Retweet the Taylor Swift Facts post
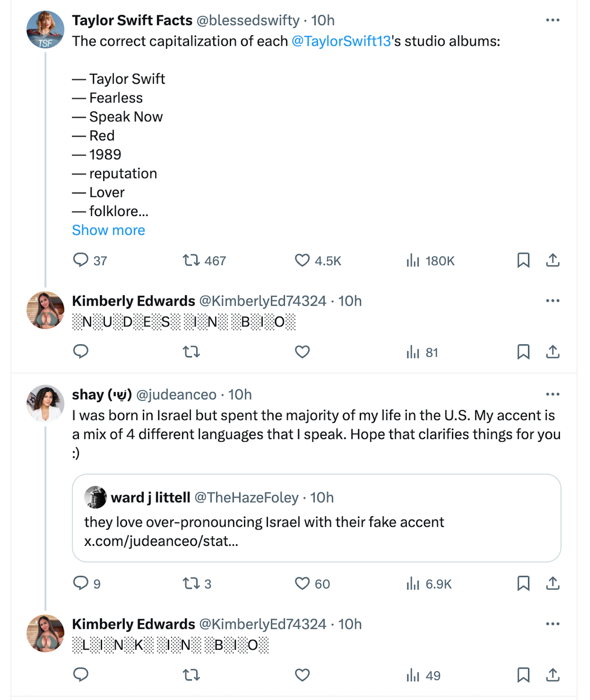Viewport: 590px width, 700px height. [191, 260]
